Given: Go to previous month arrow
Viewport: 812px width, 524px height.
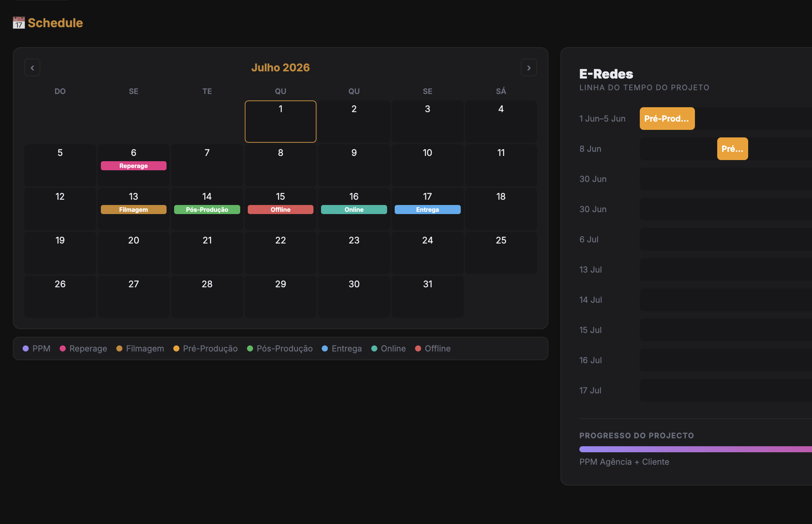Looking at the screenshot, I should [x=32, y=68].
